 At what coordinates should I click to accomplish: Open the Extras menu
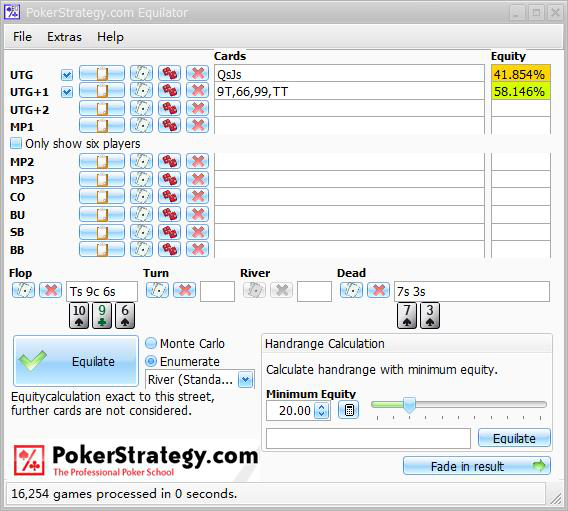(64, 37)
